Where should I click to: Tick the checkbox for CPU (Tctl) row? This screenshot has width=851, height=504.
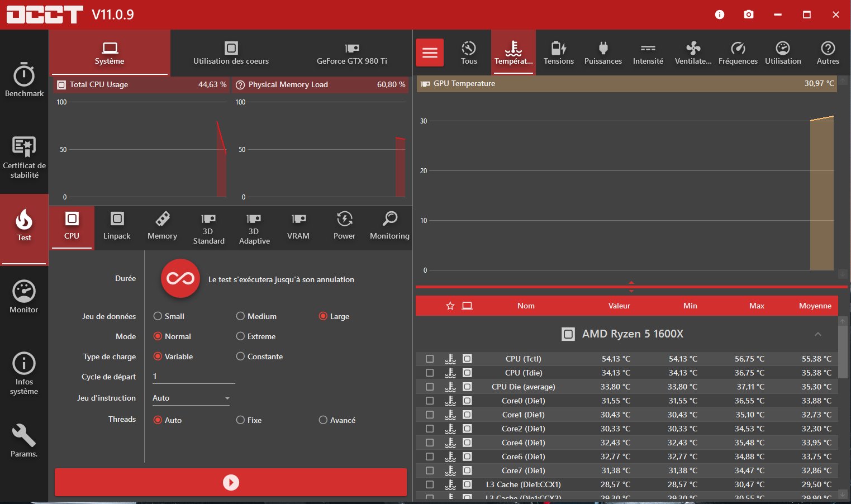coord(430,359)
